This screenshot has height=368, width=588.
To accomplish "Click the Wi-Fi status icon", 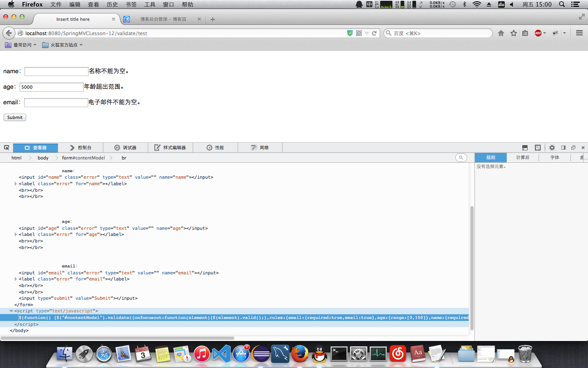I will point(477,4).
